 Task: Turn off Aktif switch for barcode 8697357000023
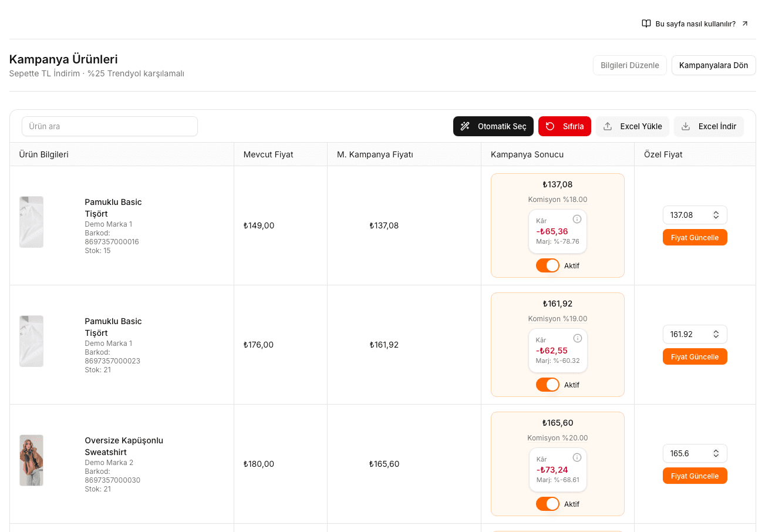coord(548,385)
